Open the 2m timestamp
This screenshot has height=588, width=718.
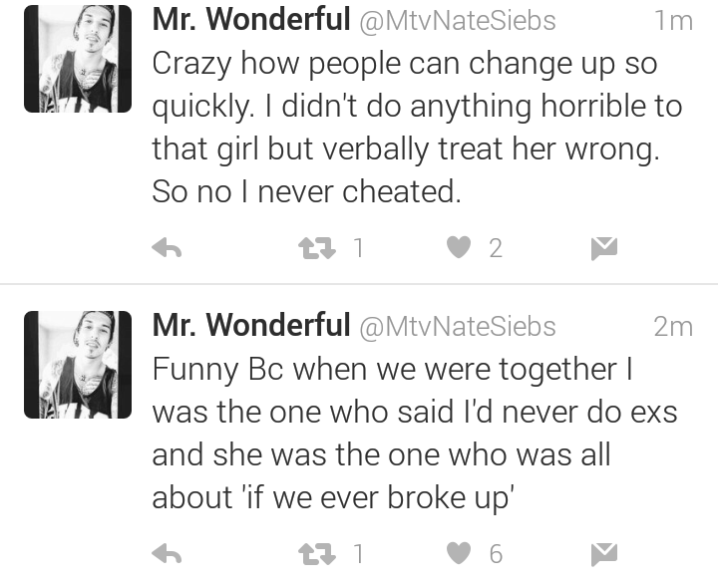pos(673,327)
